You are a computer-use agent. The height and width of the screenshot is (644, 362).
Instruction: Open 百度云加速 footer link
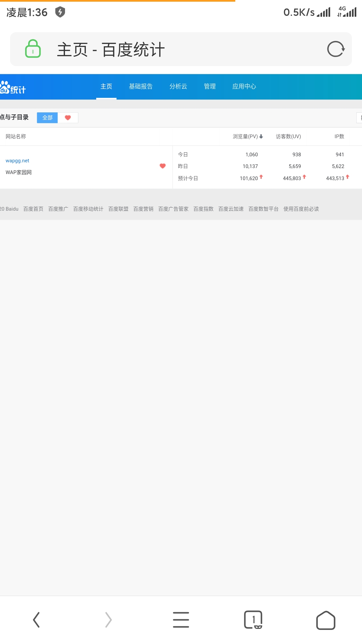(231, 209)
